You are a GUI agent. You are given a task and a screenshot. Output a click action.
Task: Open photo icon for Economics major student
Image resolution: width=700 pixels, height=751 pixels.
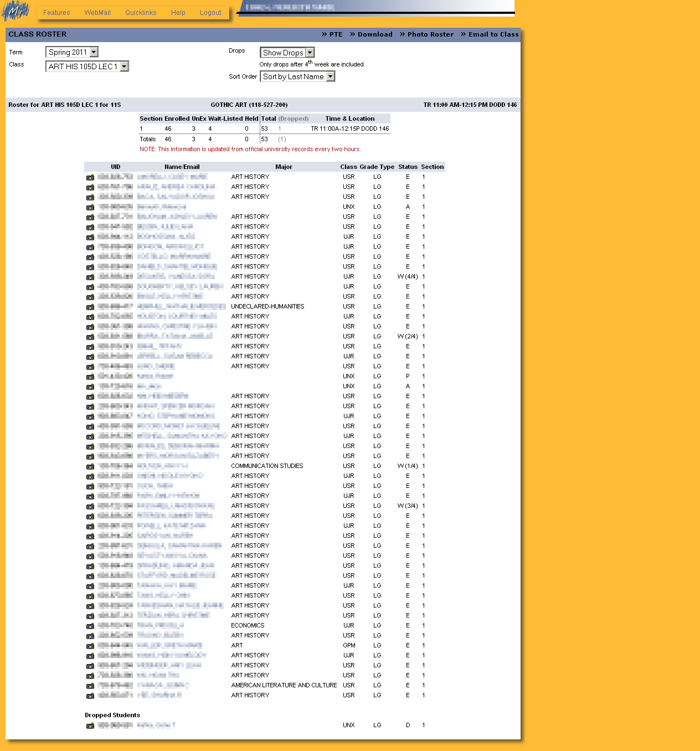90,626
